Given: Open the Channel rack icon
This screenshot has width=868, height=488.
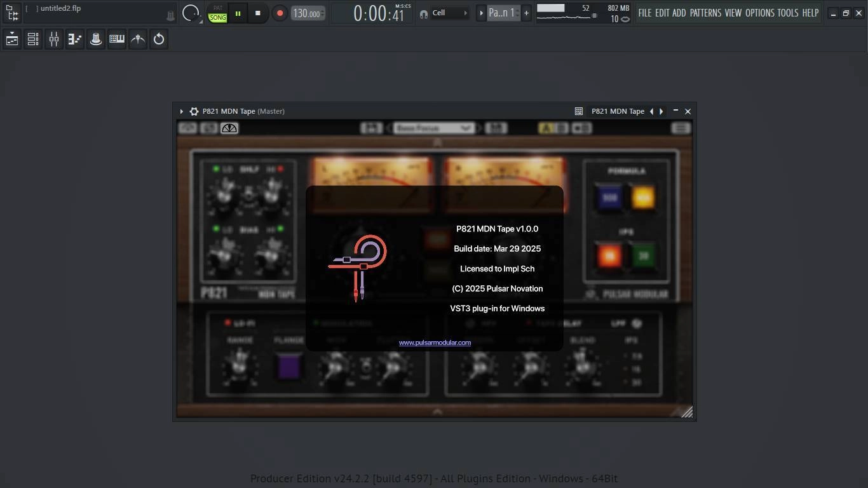Looking at the screenshot, I should pos(33,39).
